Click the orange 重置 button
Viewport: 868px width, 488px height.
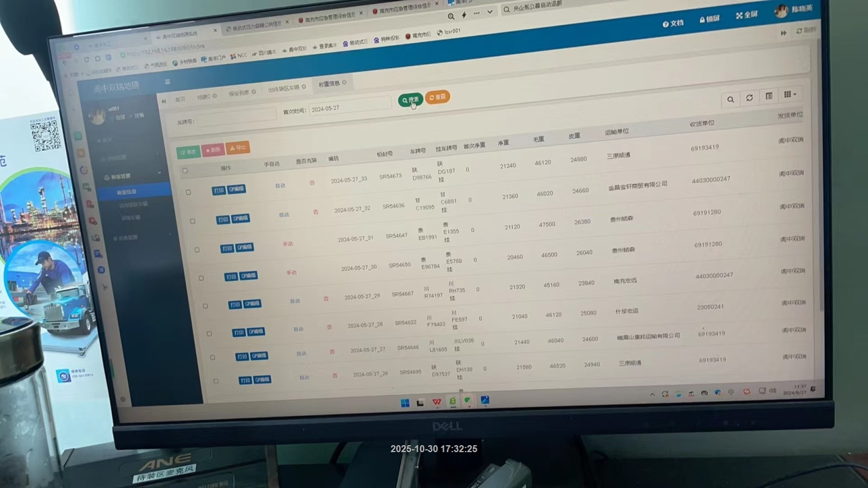click(x=437, y=97)
